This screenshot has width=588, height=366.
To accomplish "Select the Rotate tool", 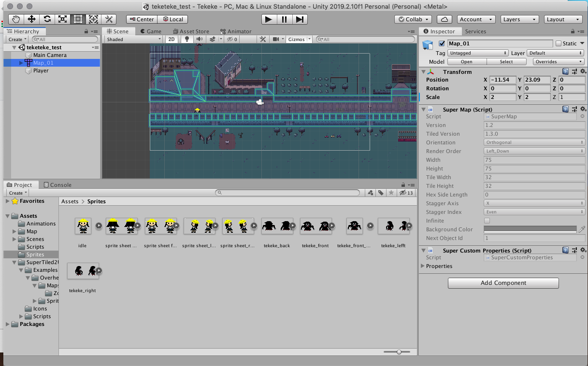I will [46, 19].
